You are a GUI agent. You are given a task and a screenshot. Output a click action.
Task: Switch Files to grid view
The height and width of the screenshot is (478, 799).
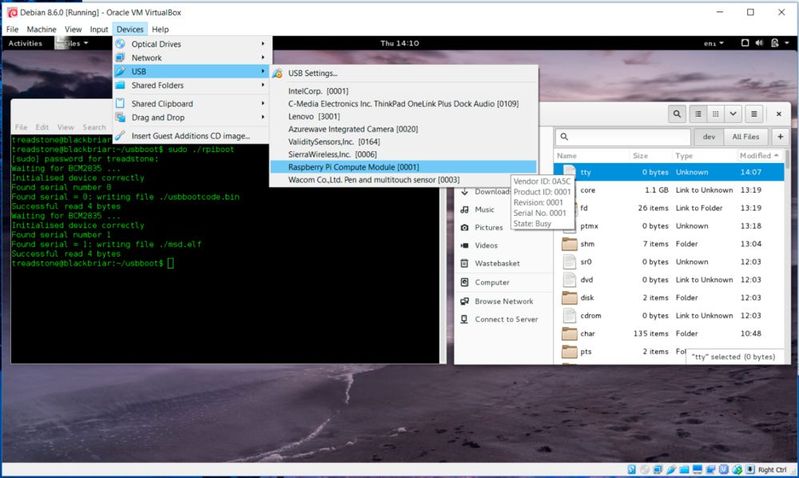click(715, 114)
